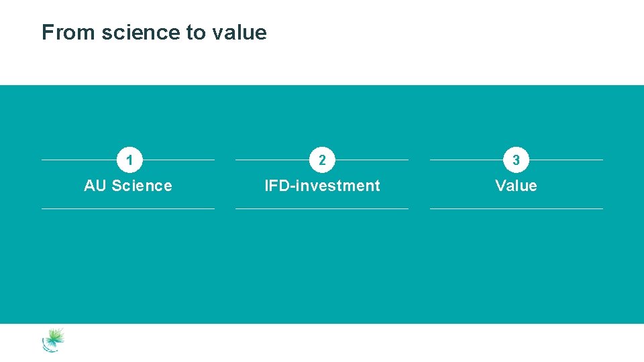Viewport: 644px width, 362px height.
Task: Click the number 3 circle icon
Action: (x=516, y=160)
